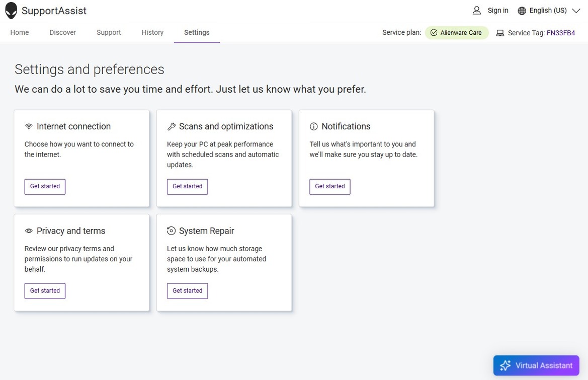
Task: Expand the English (US) language dropdown
Action: pos(576,11)
